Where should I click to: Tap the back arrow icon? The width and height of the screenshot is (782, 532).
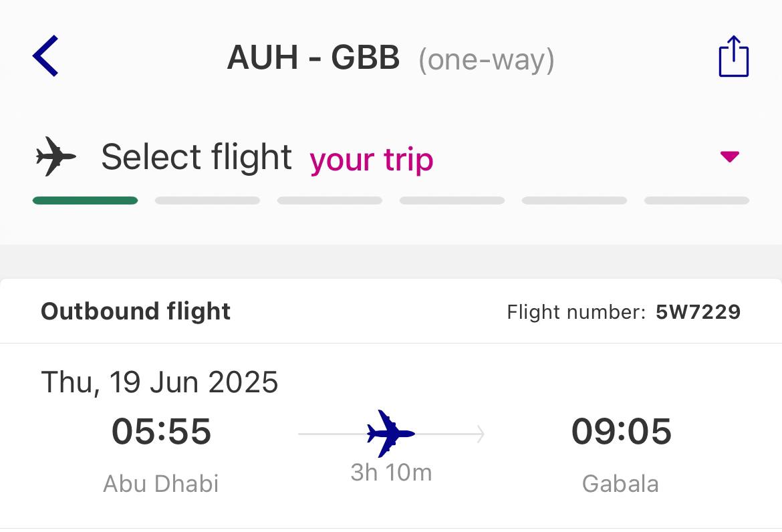tap(45, 57)
